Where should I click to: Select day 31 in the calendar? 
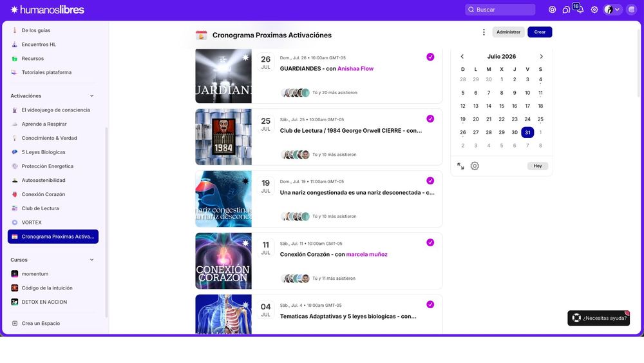point(527,132)
